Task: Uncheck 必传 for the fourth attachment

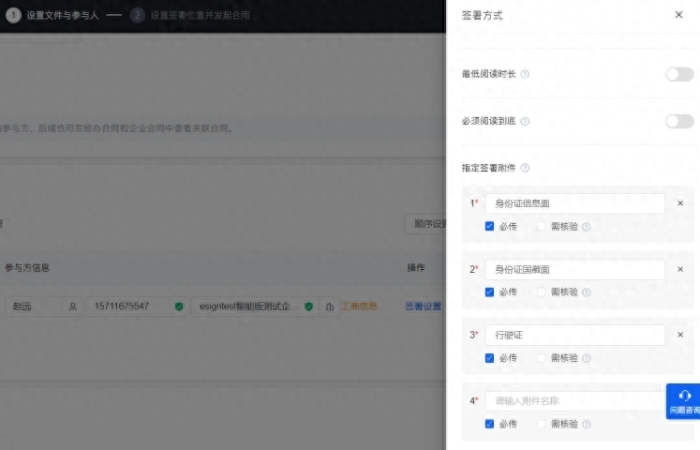Action: 490,424
